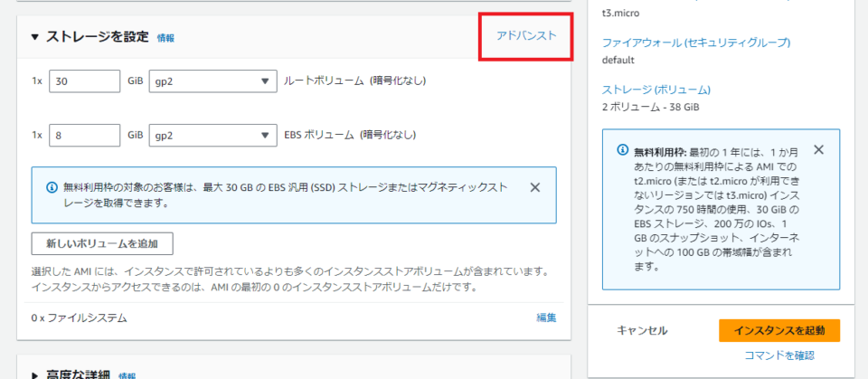Viewport: 868px width, 379px height.
Task: Open the gp2 dropdown for EBS ボリューム
Action: [x=213, y=135]
